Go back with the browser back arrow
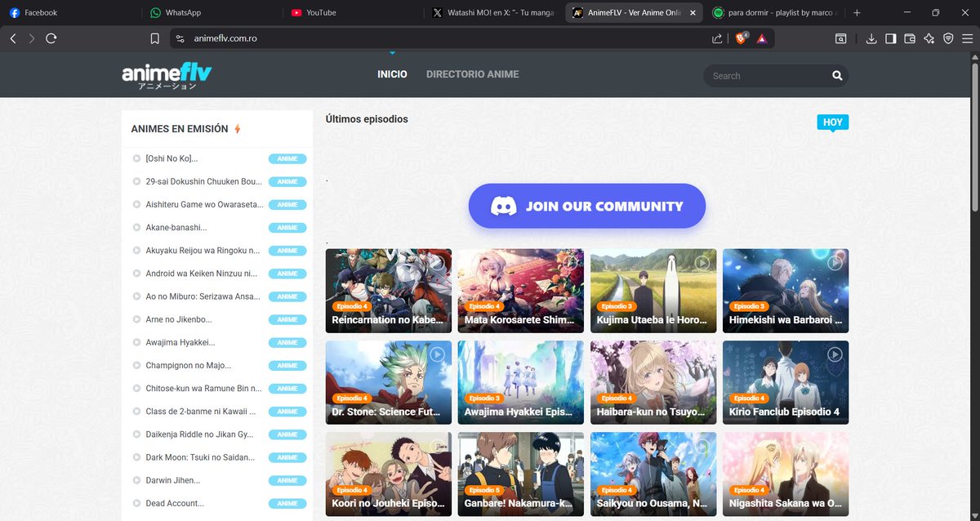Image resolution: width=980 pixels, height=521 pixels. tap(13, 38)
